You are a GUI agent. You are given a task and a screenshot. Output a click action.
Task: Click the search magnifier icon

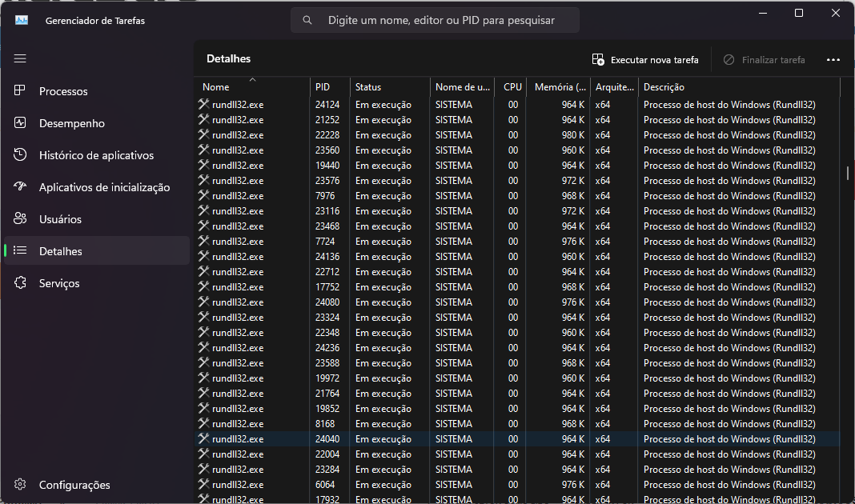(307, 20)
